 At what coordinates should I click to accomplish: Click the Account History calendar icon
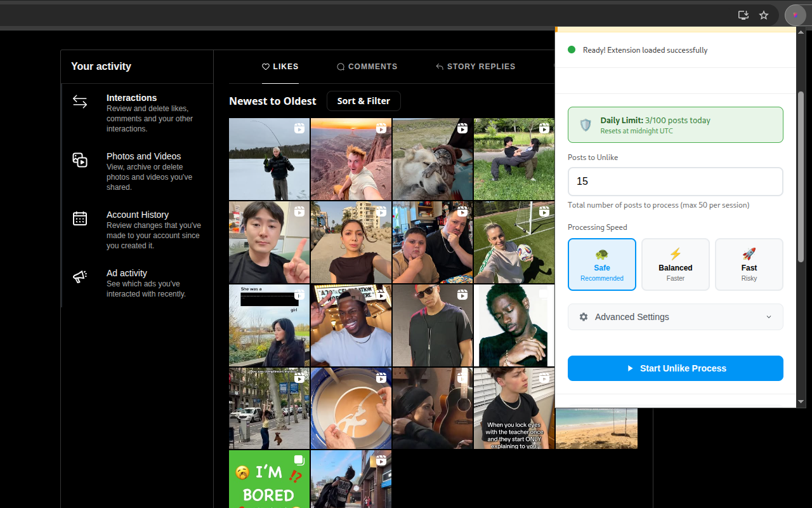click(x=80, y=218)
